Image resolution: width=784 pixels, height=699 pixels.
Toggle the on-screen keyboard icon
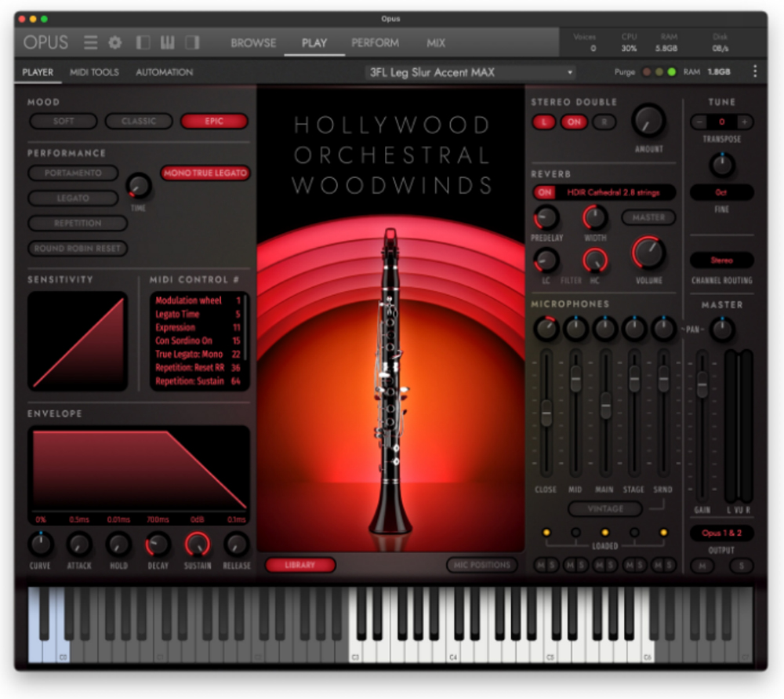[168, 42]
